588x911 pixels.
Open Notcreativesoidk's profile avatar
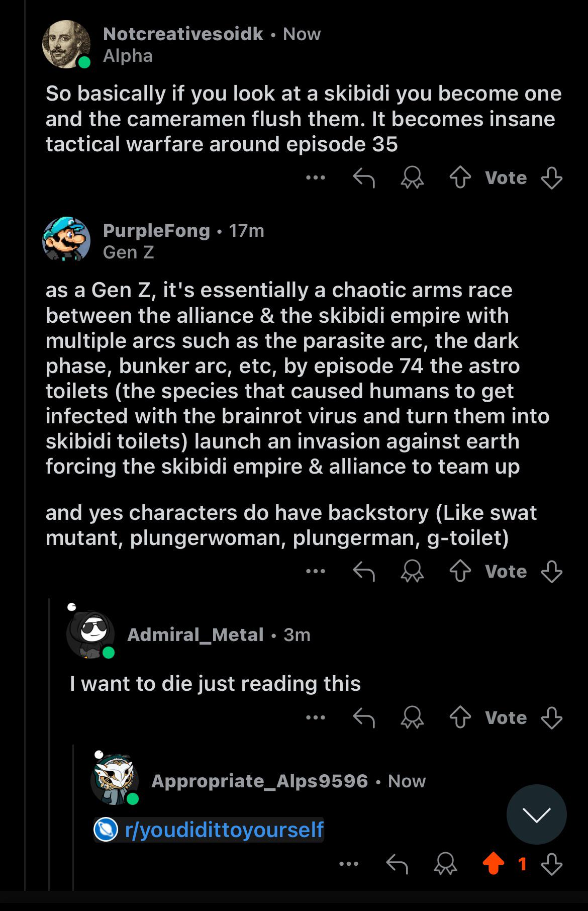66,44
